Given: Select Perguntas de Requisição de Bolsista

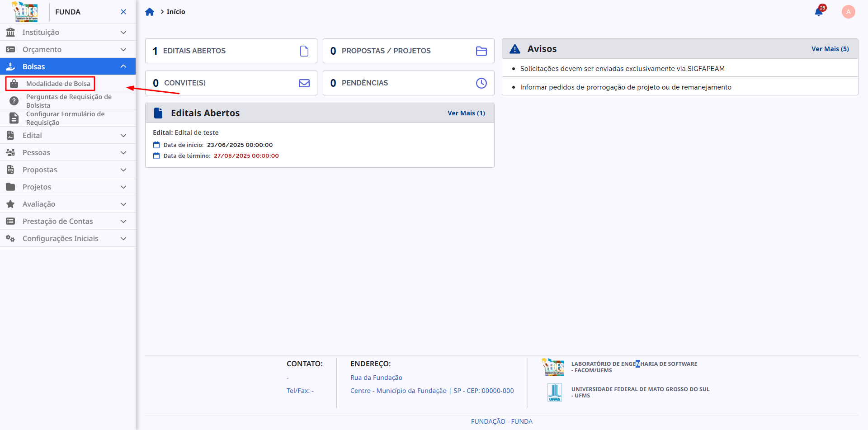Looking at the screenshot, I should 69,101.
